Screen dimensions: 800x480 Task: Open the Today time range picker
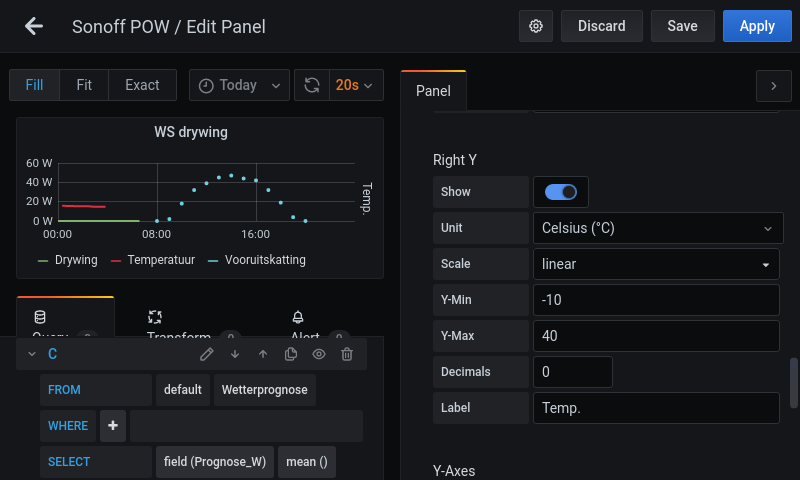239,85
